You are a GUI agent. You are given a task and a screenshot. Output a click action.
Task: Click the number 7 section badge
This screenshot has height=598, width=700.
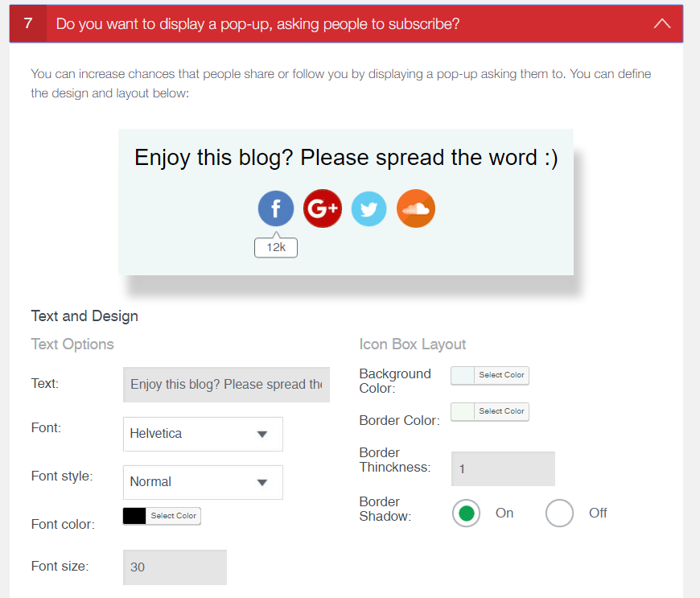(x=28, y=23)
